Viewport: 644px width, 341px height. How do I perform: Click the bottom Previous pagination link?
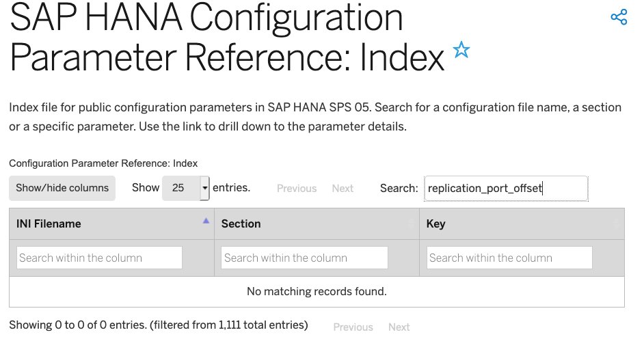(x=353, y=327)
